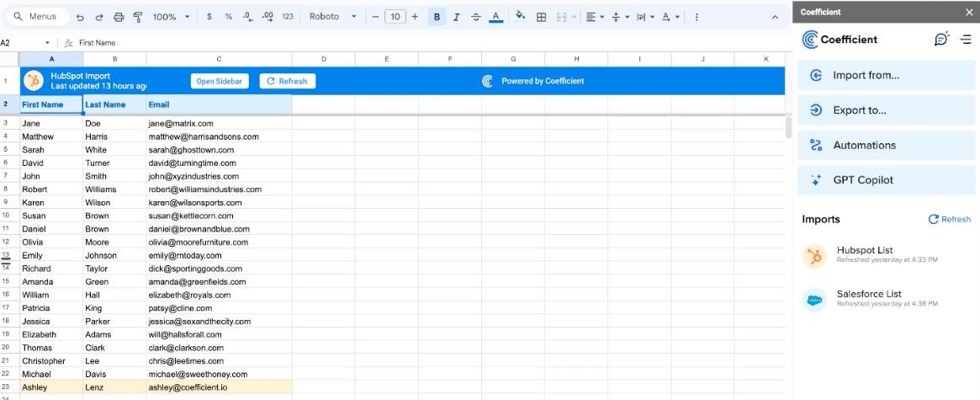The height and width of the screenshot is (400, 980).
Task: Select cell jane@matrix.com
Action: coord(220,123)
